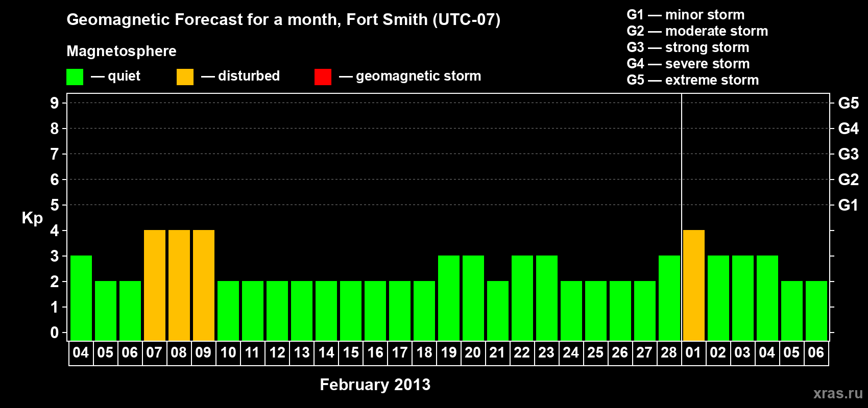The width and height of the screenshot is (868, 408).
Task: Click the 'February 2013' axis label
Action: pyautogui.click(x=375, y=385)
